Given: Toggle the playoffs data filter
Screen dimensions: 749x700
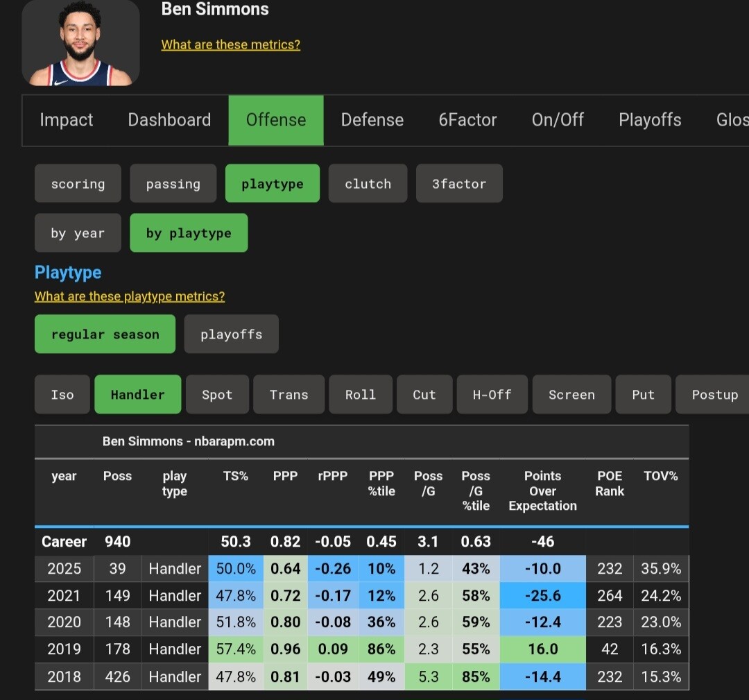Looking at the screenshot, I should coord(231,334).
